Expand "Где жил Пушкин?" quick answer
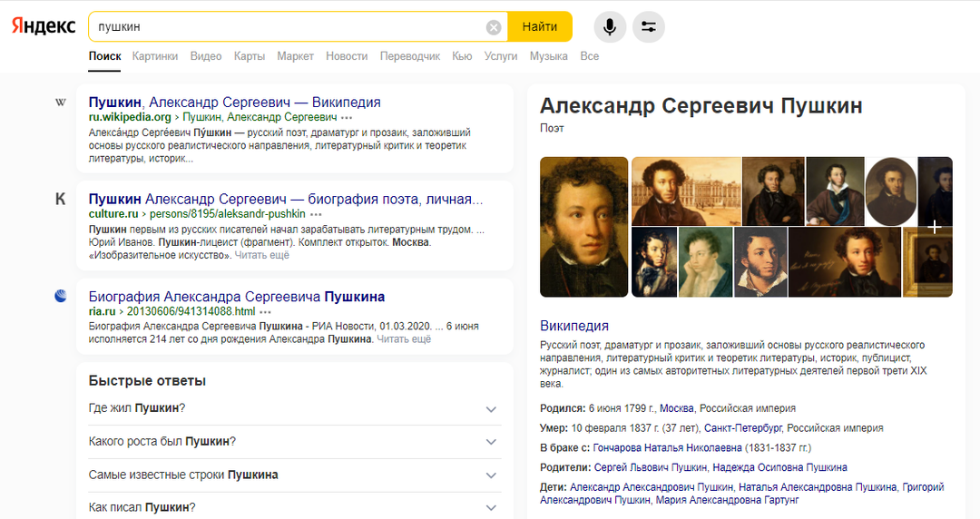Image resolution: width=980 pixels, height=519 pixels. [491, 409]
